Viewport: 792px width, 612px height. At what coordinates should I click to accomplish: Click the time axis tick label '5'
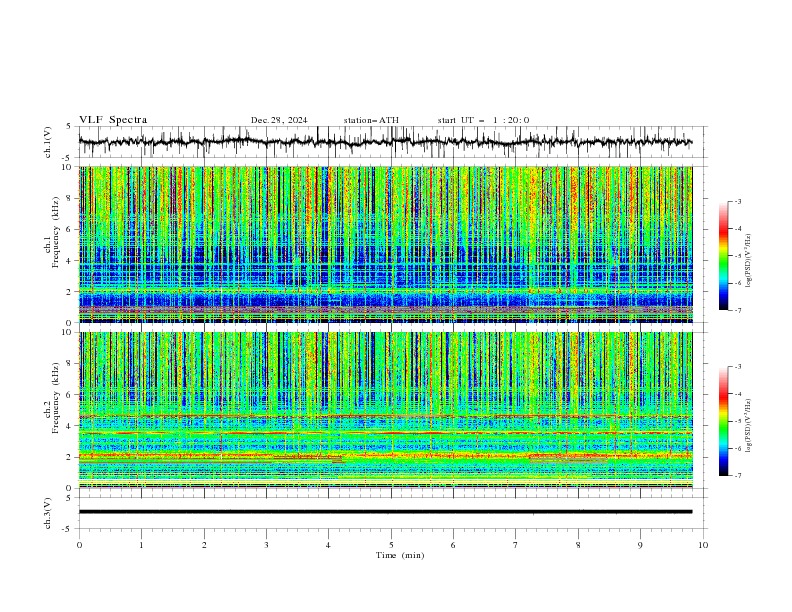pyautogui.click(x=391, y=545)
